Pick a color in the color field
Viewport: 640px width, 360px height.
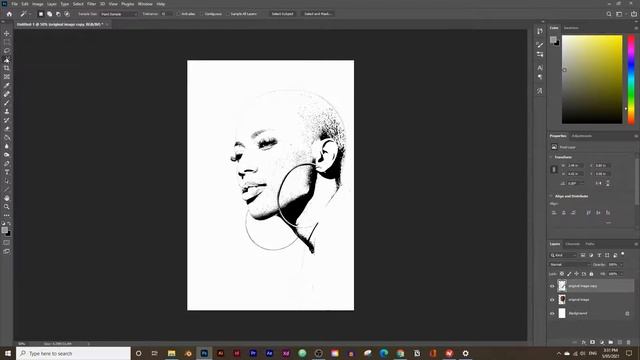(592, 80)
